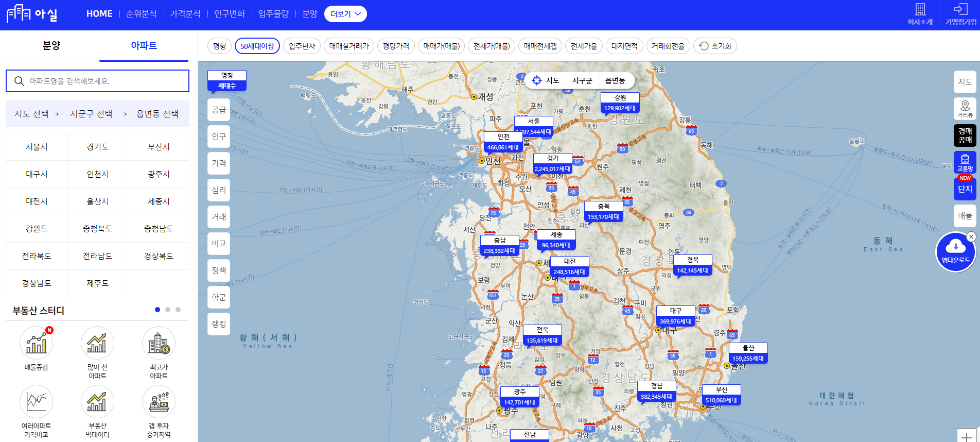Screen dimensions: 980x442
Task: Open the 입주물량 menu item
Action: (x=273, y=14)
